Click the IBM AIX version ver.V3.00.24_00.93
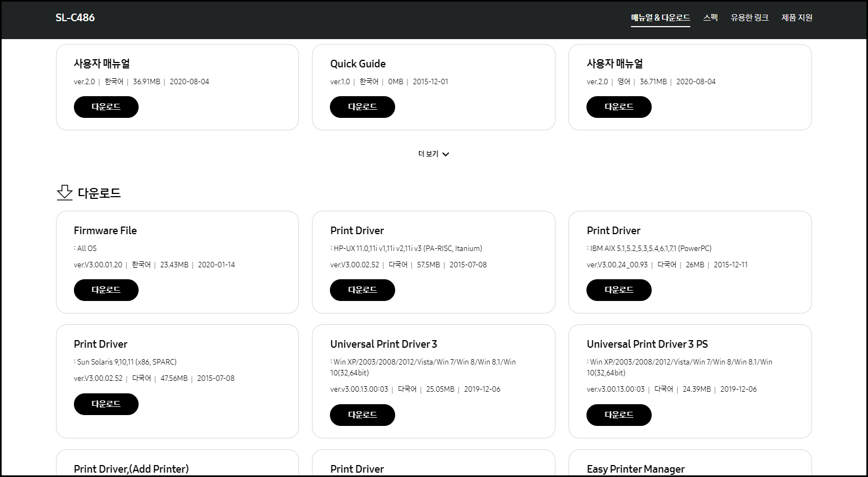The image size is (868, 477). 617,265
